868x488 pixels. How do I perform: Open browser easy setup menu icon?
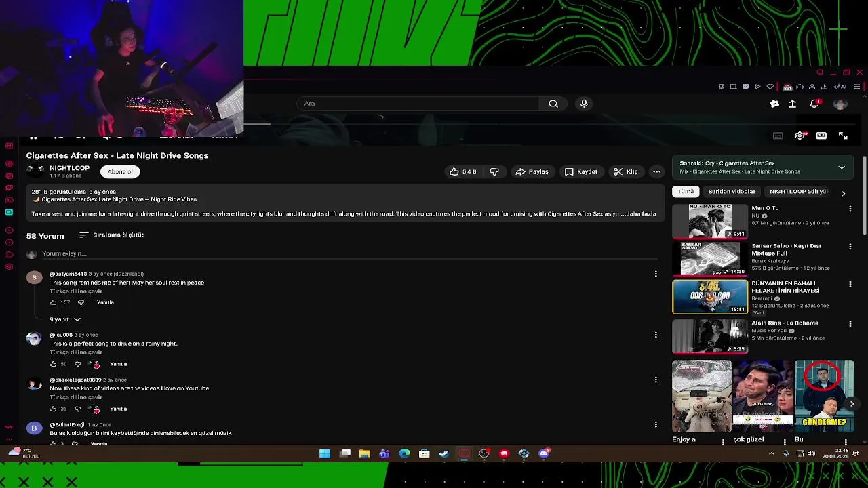point(857,87)
